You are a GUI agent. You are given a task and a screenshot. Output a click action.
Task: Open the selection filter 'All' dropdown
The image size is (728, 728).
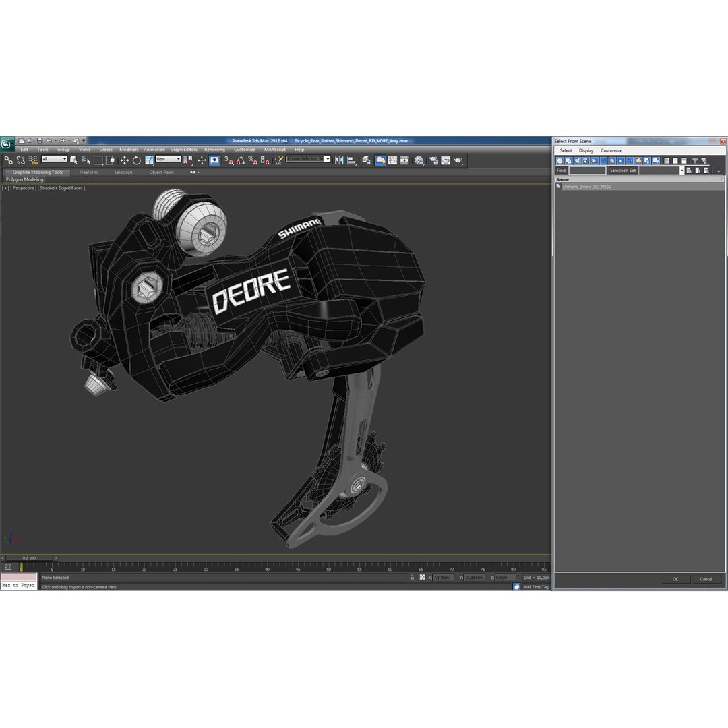(55, 159)
